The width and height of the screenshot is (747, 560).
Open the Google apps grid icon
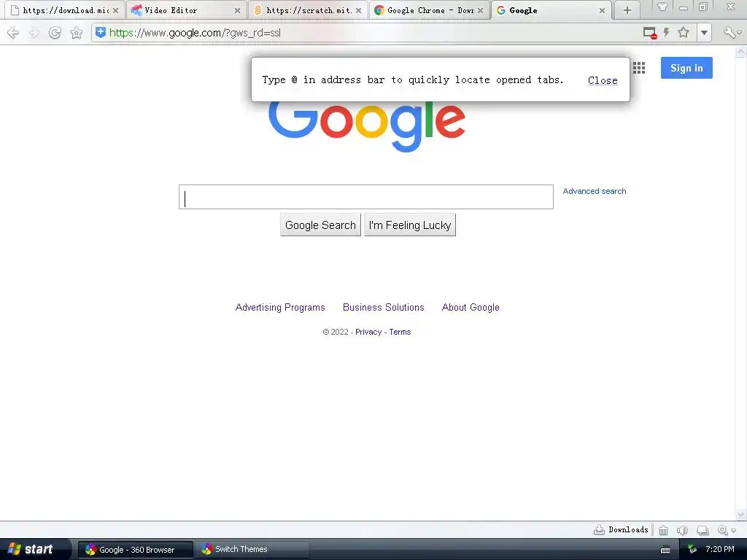click(x=639, y=68)
